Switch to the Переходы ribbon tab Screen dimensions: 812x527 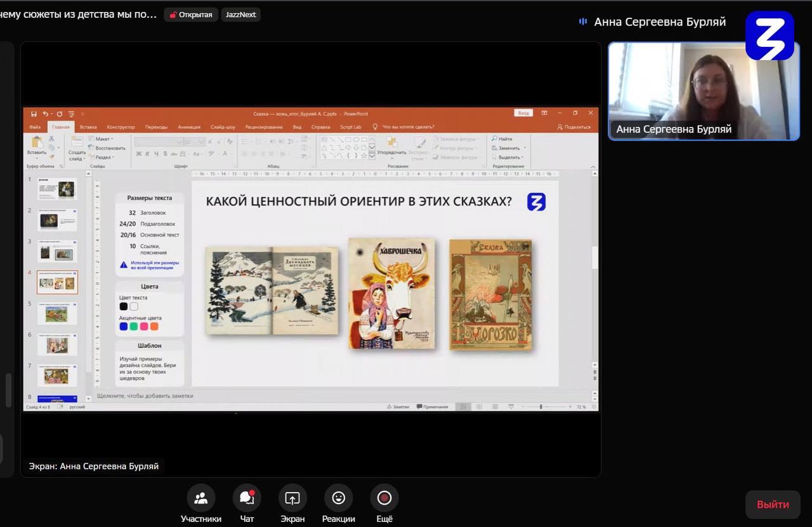tap(156, 127)
